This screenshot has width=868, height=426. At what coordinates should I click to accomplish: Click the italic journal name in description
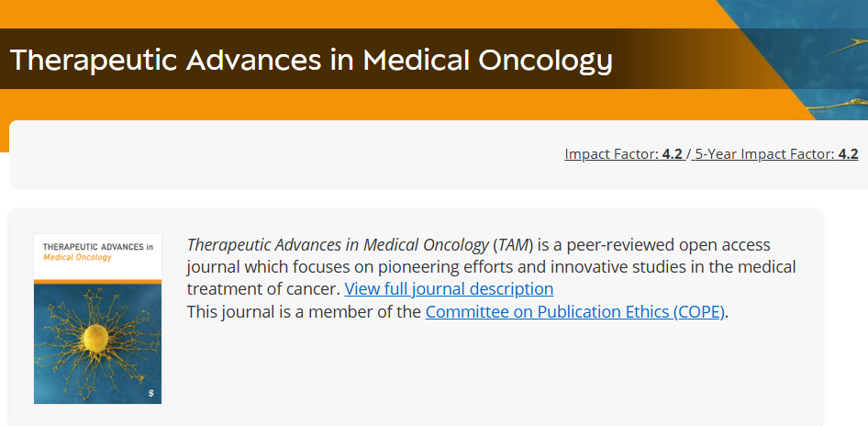tap(338, 245)
